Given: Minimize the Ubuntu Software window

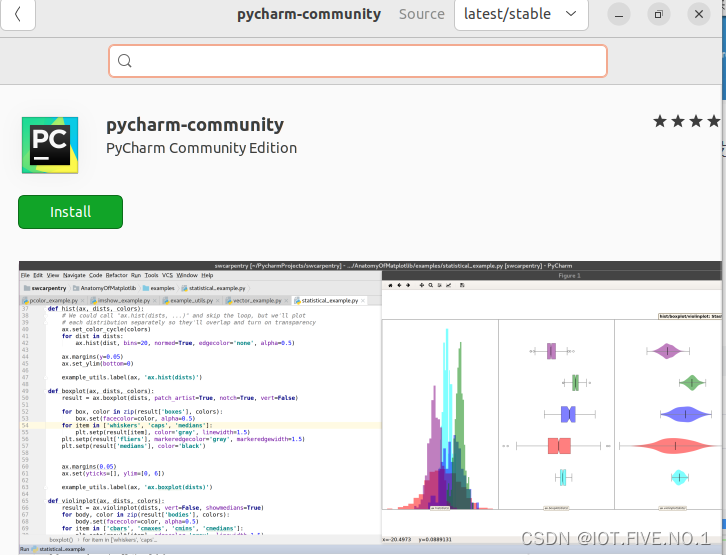Looking at the screenshot, I should pos(619,14).
